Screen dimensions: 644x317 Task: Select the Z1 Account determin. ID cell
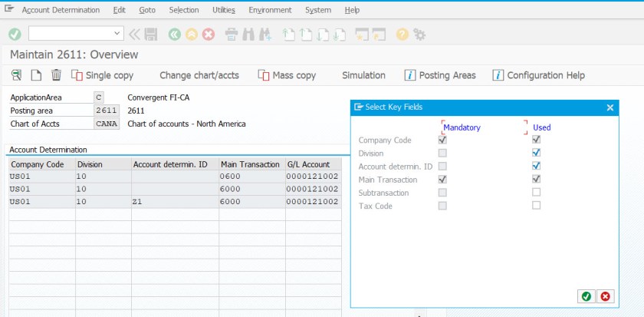point(173,202)
